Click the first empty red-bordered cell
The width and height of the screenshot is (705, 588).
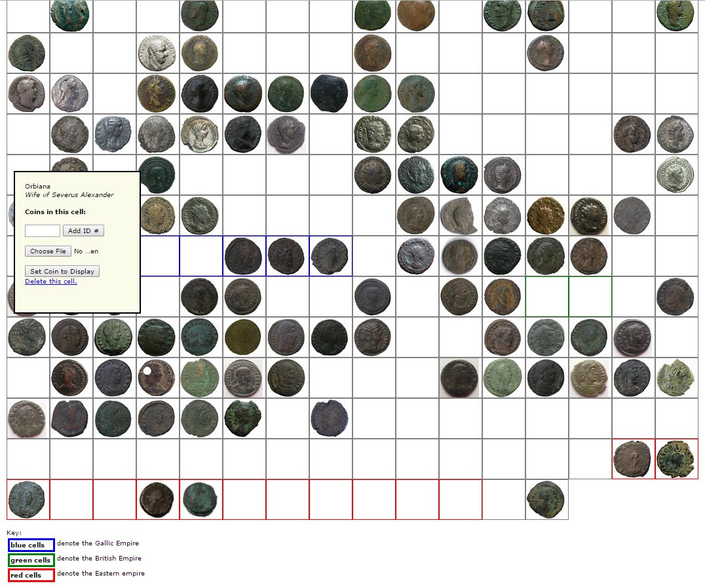tap(71, 500)
